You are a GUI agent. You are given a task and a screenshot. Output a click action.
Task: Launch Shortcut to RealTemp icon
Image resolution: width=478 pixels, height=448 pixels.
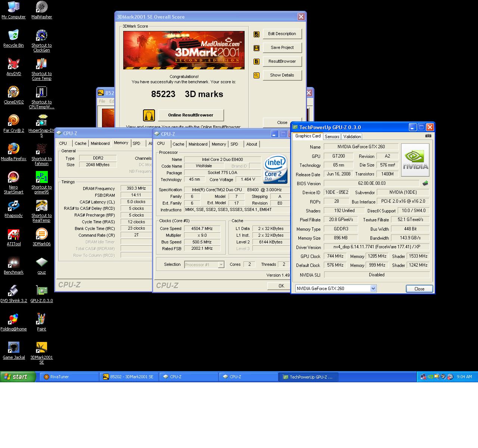(x=41, y=211)
